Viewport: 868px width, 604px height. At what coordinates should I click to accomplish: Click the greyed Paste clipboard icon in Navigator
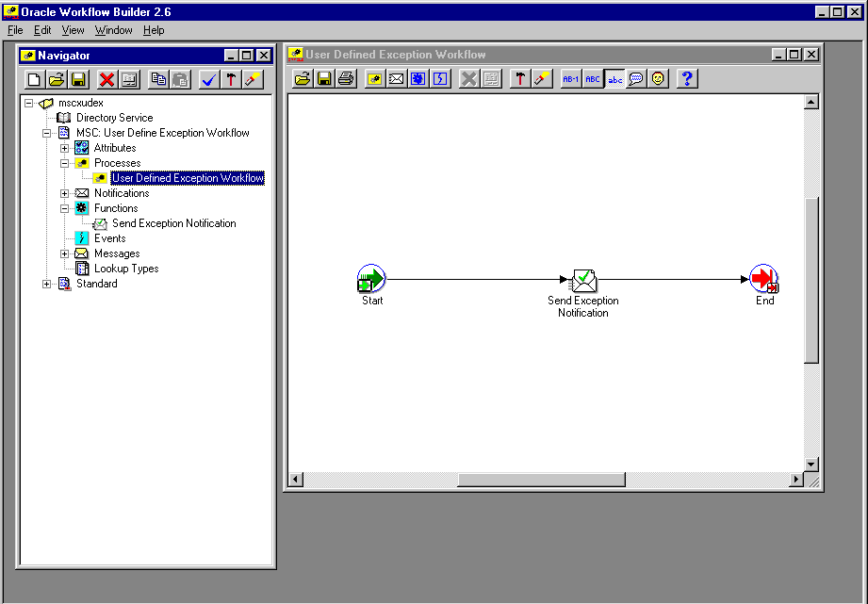tap(180, 79)
